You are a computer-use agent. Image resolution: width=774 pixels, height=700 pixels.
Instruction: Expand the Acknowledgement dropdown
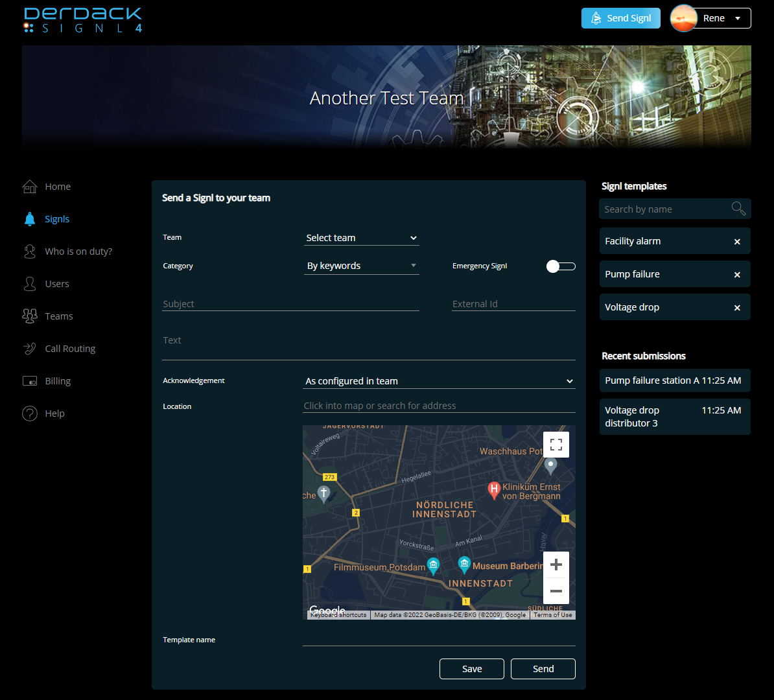point(439,381)
